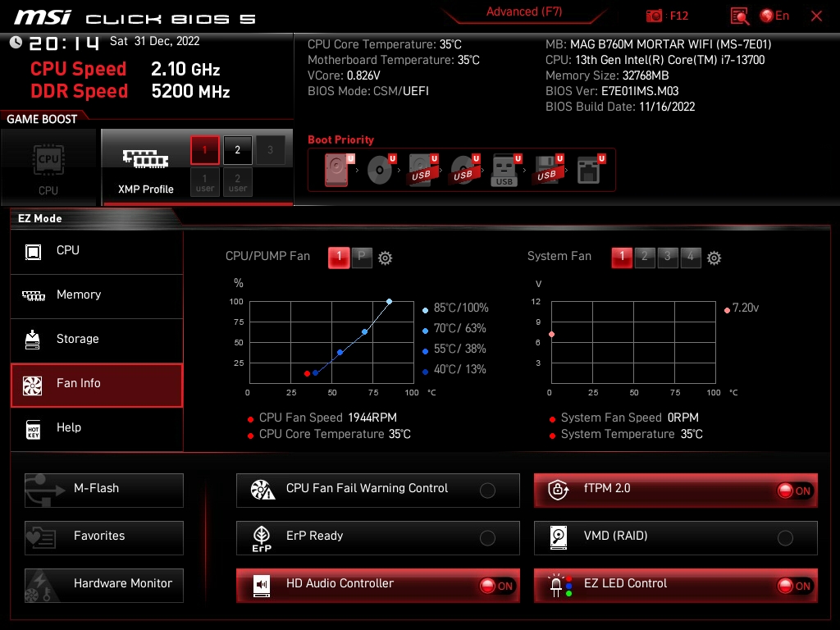Select XMP user profile 2
Screen dimensions: 840x630
click(x=237, y=183)
